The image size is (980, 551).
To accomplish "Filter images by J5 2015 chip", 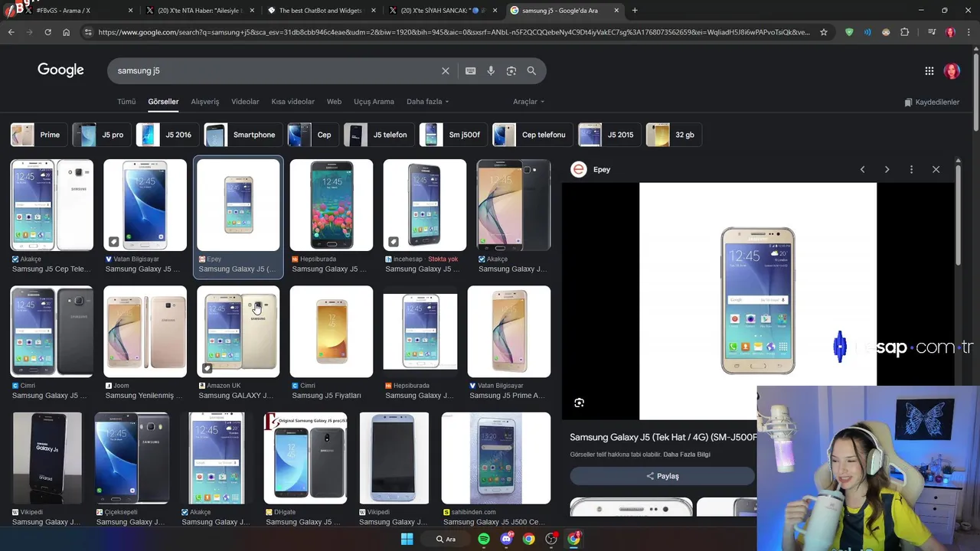I will [609, 135].
